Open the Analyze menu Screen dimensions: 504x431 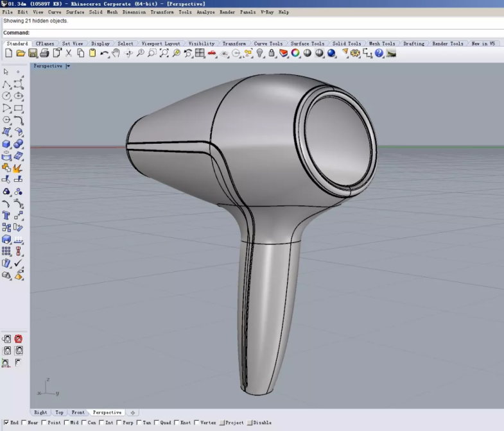(x=205, y=12)
